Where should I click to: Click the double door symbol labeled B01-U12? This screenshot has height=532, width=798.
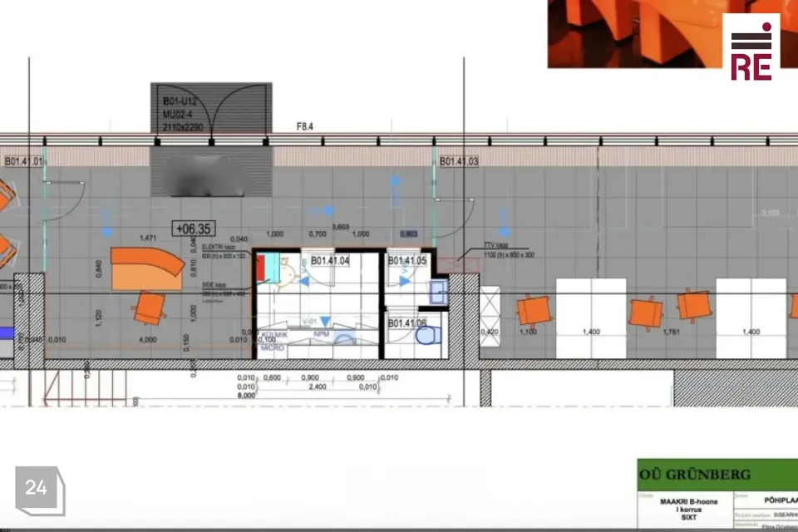pyautogui.click(x=211, y=108)
